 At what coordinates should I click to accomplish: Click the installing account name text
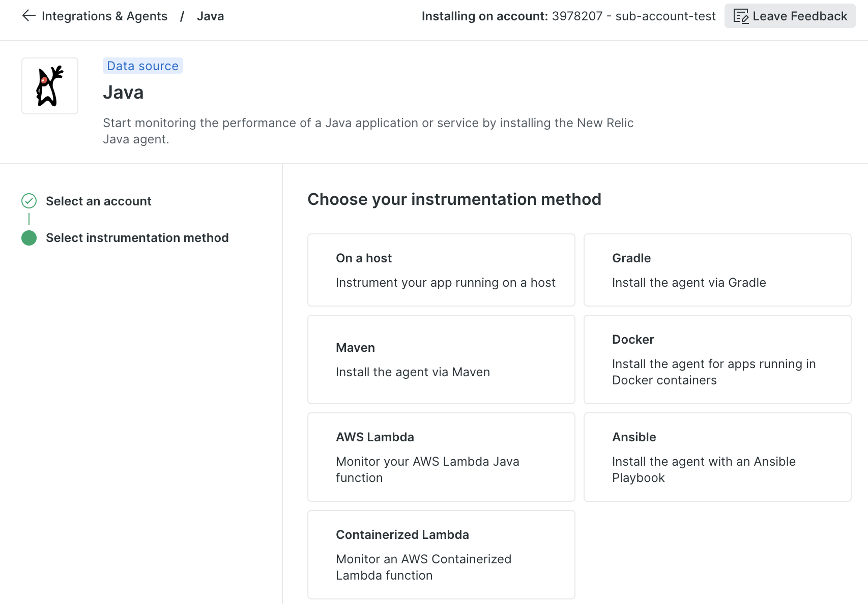[x=633, y=16]
